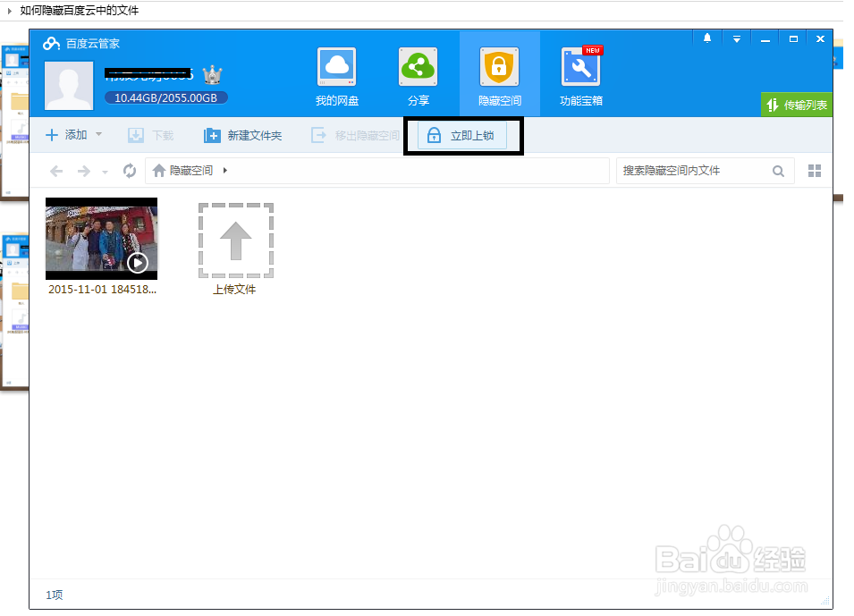The width and height of the screenshot is (854, 616).
Task: Select 移出隐藏空间 in the toolbar
Action: [x=355, y=134]
